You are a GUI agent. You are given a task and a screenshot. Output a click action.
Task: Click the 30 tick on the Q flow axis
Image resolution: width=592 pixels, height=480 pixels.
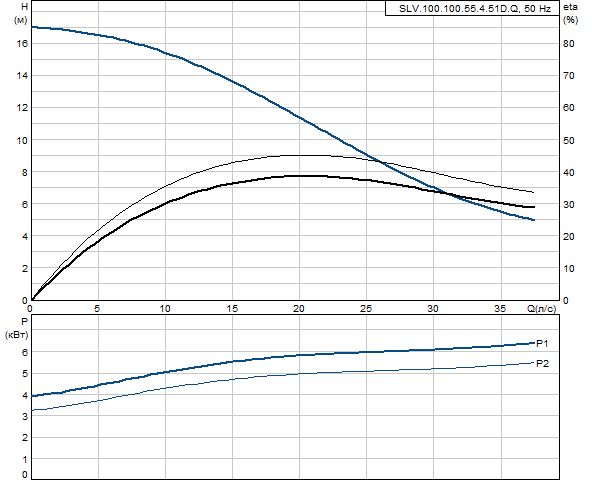pyautogui.click(x=433, y=309)
